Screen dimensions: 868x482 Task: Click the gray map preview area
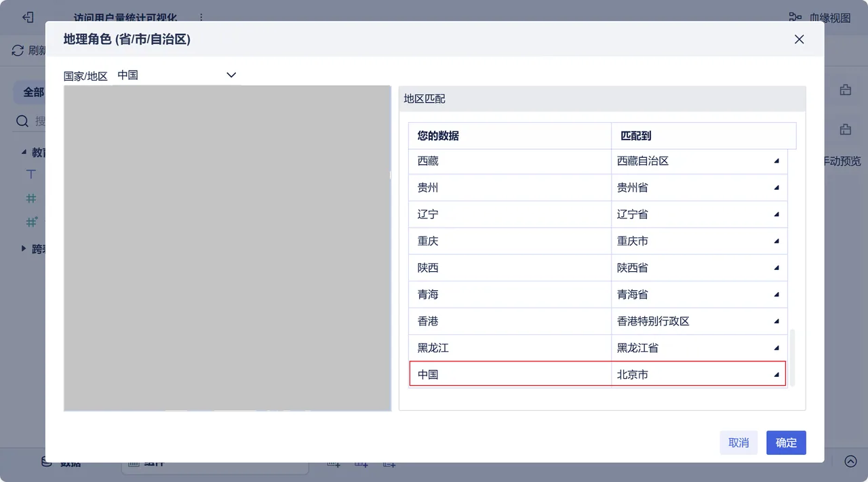tap(227, 248)
